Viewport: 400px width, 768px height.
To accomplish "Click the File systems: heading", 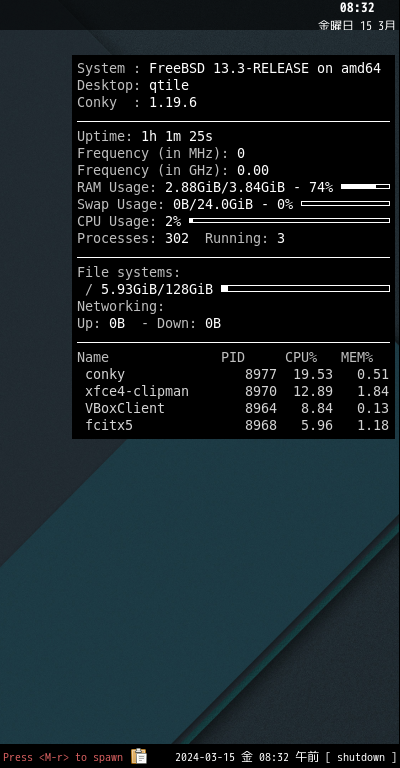I will click(x=129, y=272).
